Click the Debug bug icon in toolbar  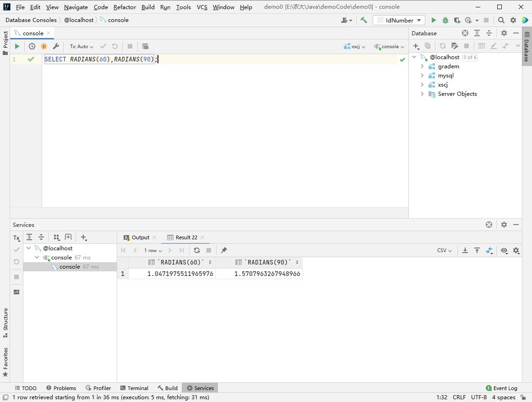coord(445,20)
